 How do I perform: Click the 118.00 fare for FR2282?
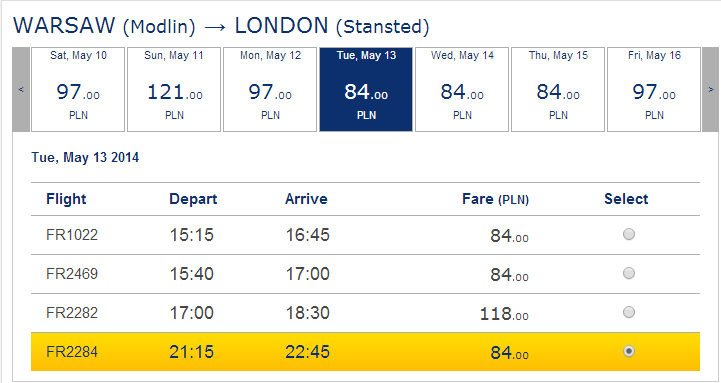click(504, 314)
